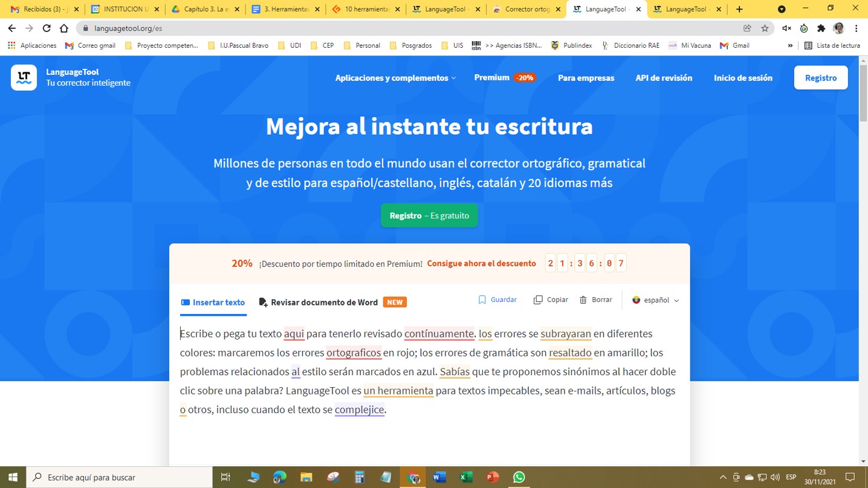868x488 pixels.
Task: Bookmark page with the star icon
Action: pyautogui.click(x=765, y=28)
